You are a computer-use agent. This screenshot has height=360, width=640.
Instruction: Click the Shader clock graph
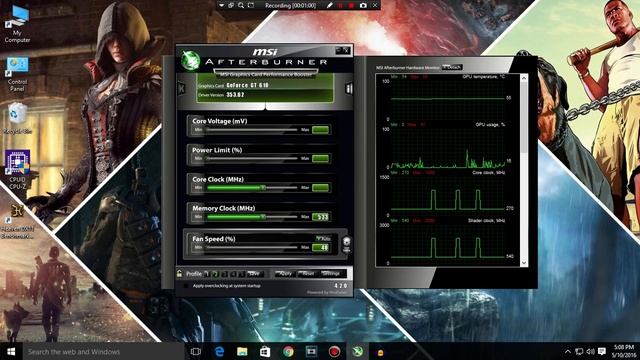click(x=448, y=244)
